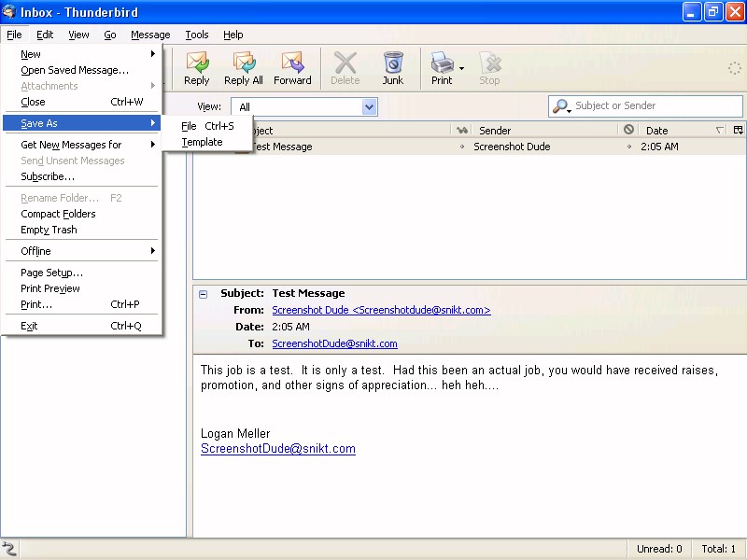Click the Print toolbar icon
This screenshot has width=747, height=560.
click(x=442, y=68)
